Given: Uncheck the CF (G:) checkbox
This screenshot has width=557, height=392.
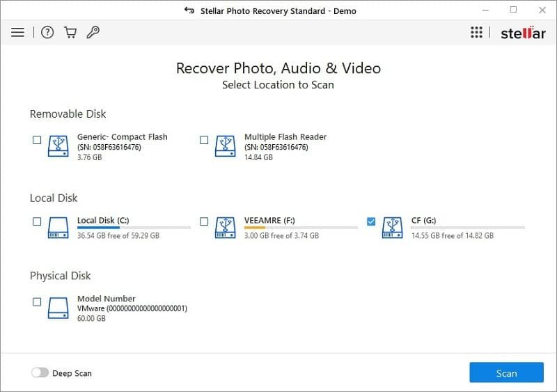Looking at the screenshot, I should tap(371, 221).
